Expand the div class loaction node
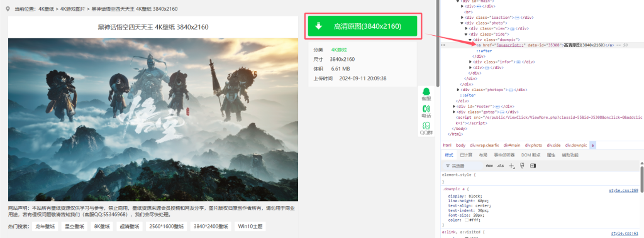The width and height of the screenshot is (644, 238). click(462, 18)
